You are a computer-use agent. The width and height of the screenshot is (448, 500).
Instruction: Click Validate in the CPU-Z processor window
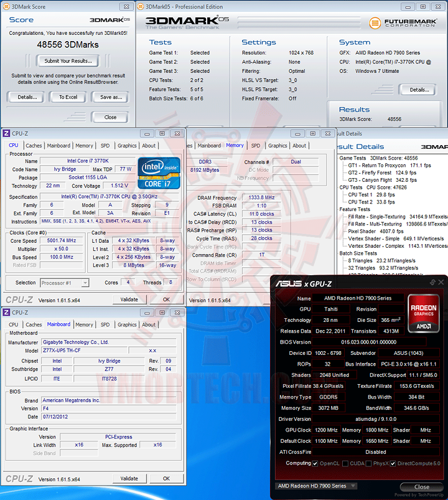[129, 300]
